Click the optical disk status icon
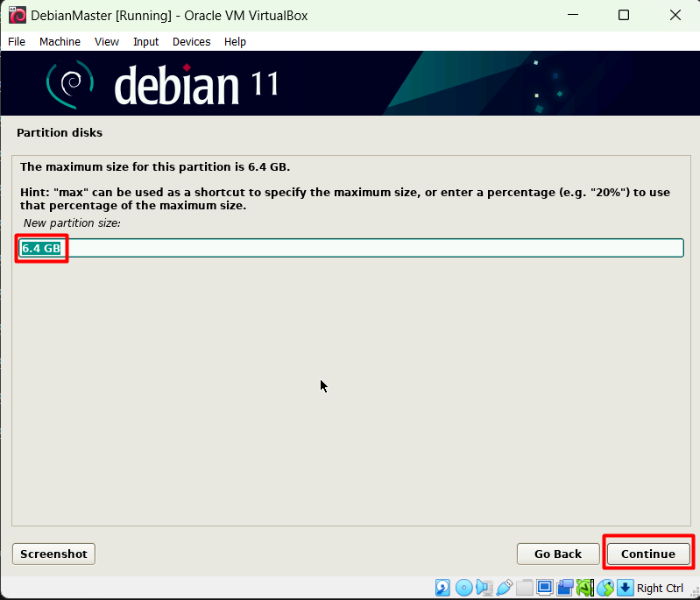This screenshot has width=700, height=600. coord(463,588)
